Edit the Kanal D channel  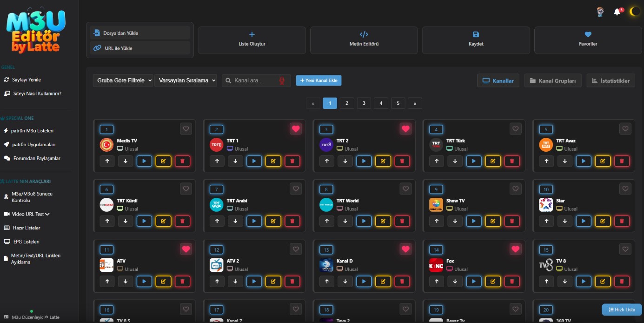383,281
